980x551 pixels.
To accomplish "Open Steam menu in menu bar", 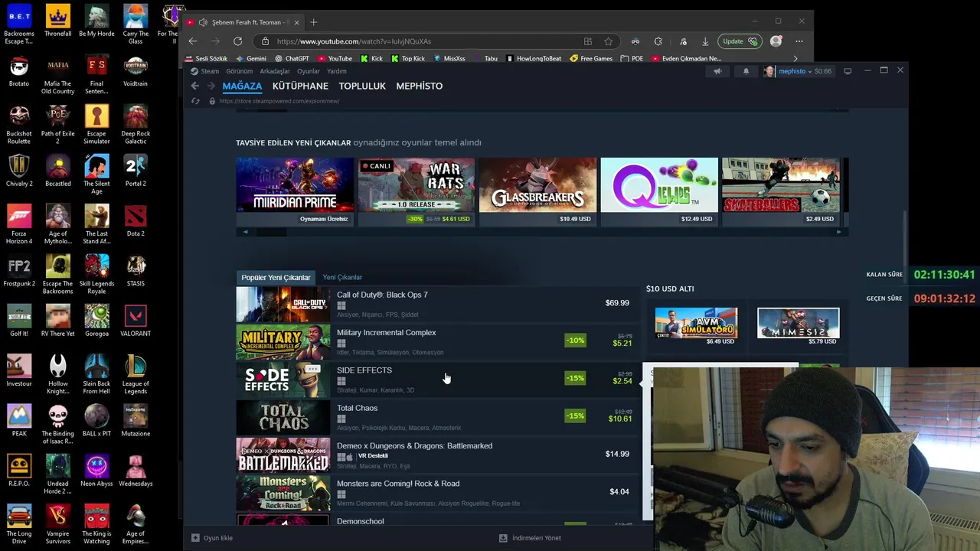I will 210,71.
